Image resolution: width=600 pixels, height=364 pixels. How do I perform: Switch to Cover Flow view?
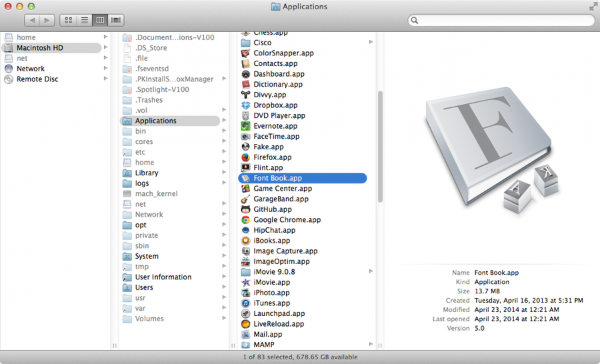[117, 21]
